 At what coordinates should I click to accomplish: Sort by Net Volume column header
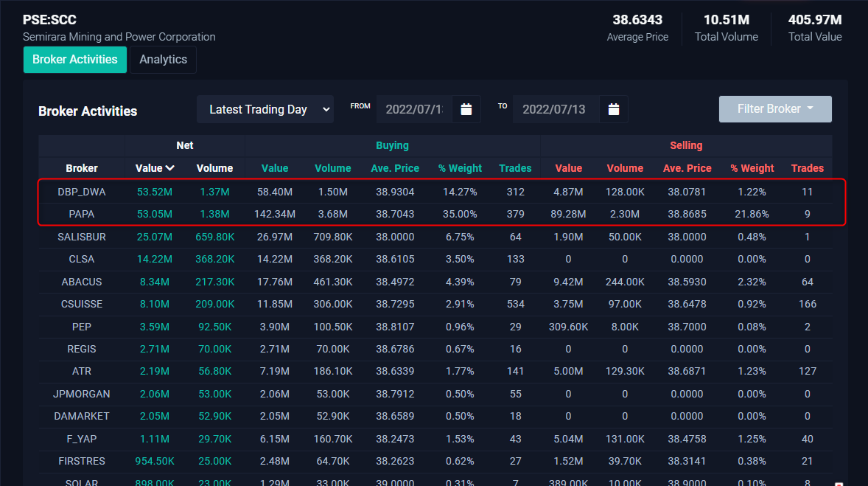(214, 168)
